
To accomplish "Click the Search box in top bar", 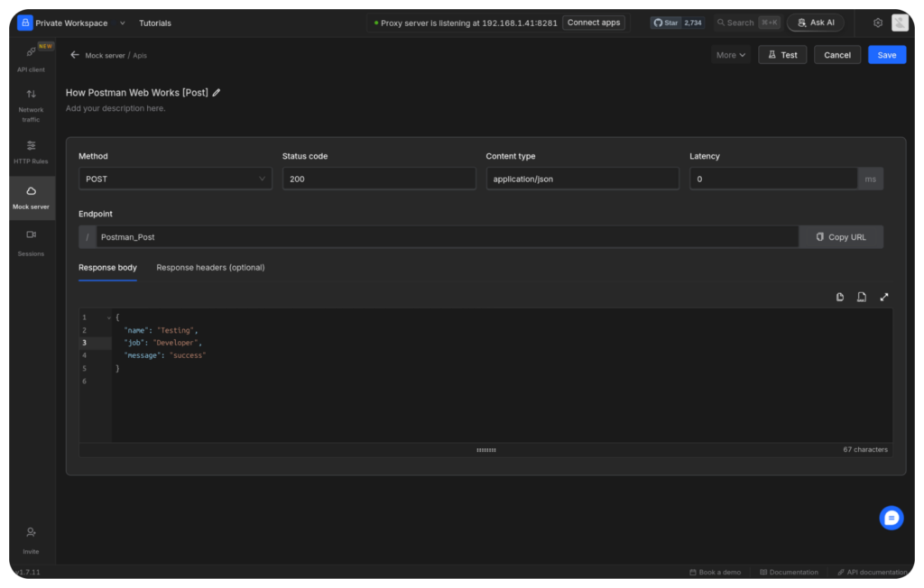I will (748, 23).
